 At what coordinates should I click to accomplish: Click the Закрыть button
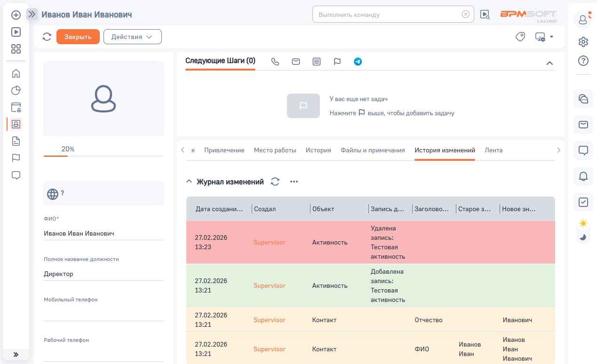click(78, 37)
